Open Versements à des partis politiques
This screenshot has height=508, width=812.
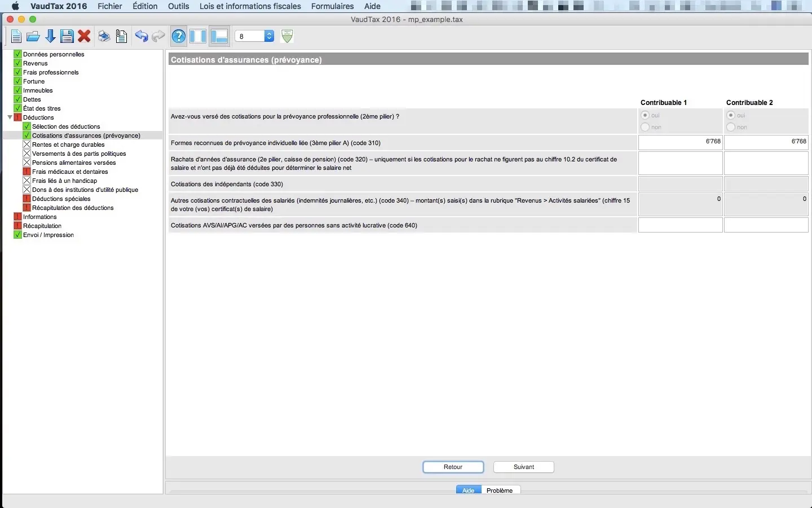click(79, 154)
